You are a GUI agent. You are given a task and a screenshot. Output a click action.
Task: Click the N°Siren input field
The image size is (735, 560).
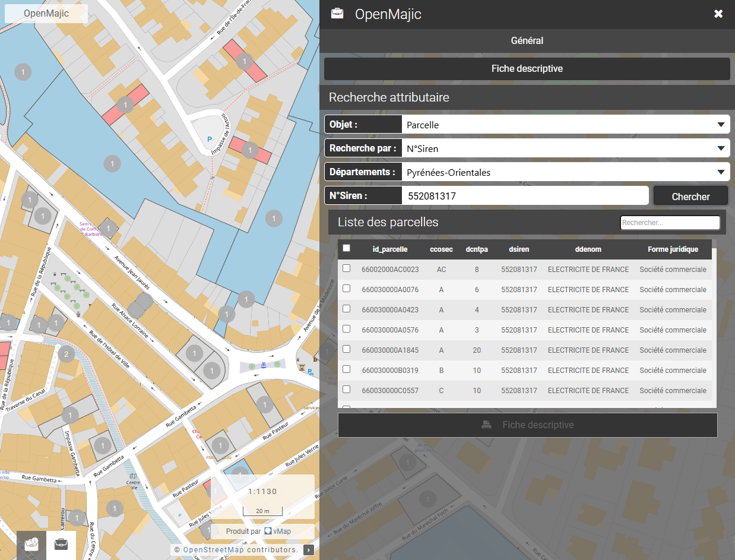coord(525,196)
